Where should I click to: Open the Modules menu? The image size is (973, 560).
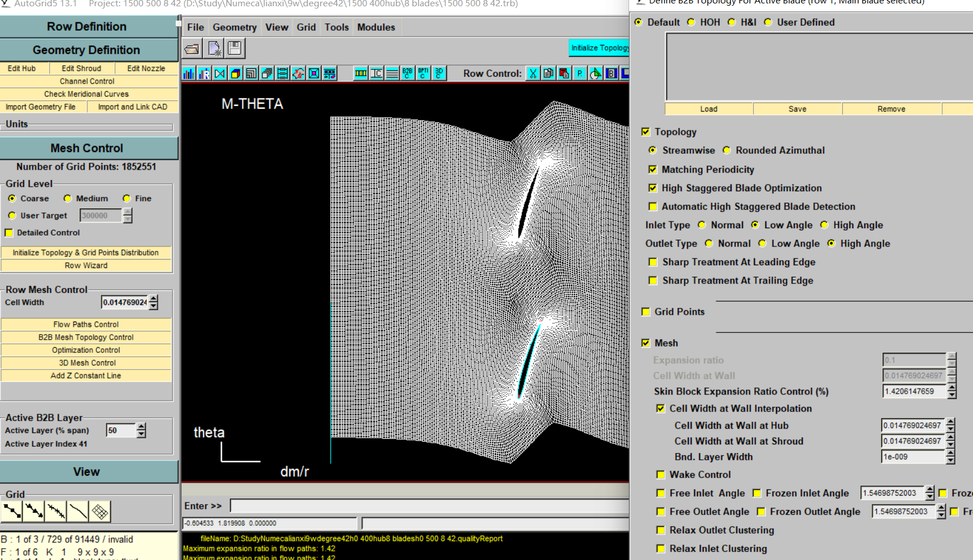coord(376,27)
